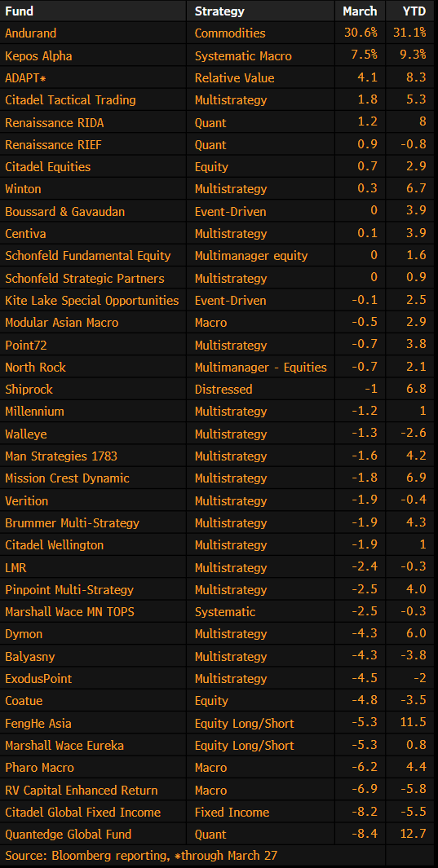Click the Dymon fund name

tap(24, 634)
